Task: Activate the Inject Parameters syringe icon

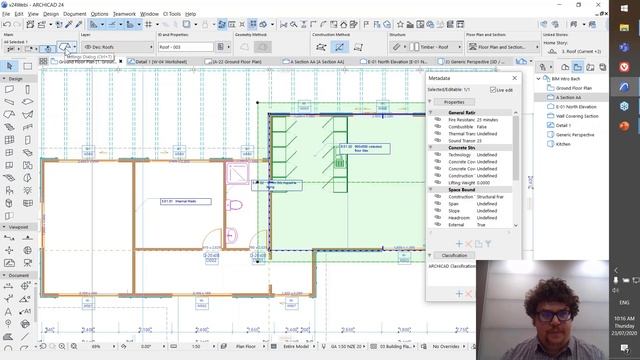Action: tap(78, 24)
